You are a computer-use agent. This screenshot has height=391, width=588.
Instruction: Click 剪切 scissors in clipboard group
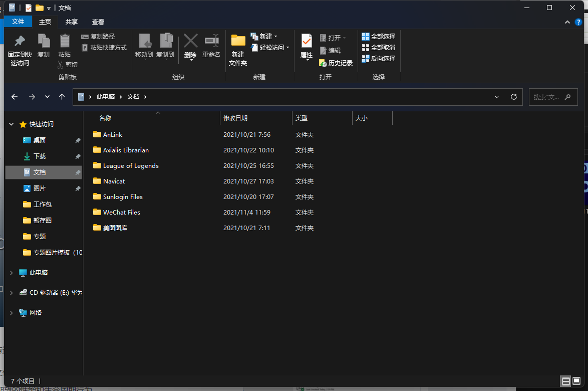68,65
